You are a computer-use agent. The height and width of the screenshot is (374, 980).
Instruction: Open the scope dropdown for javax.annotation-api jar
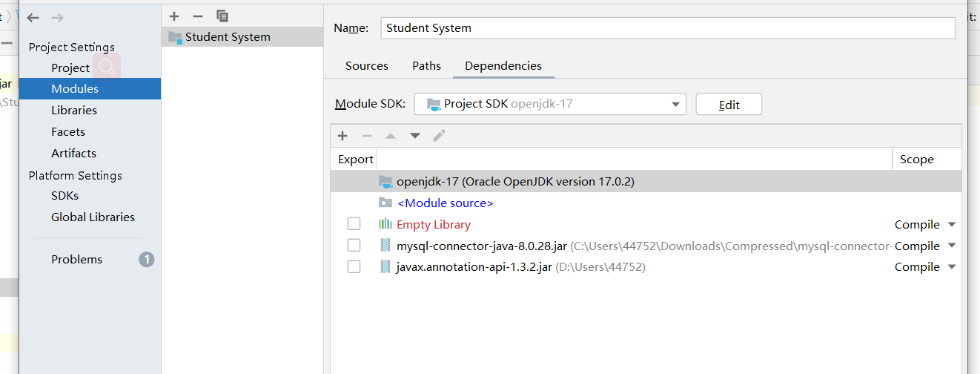click(x=952, y=267)
